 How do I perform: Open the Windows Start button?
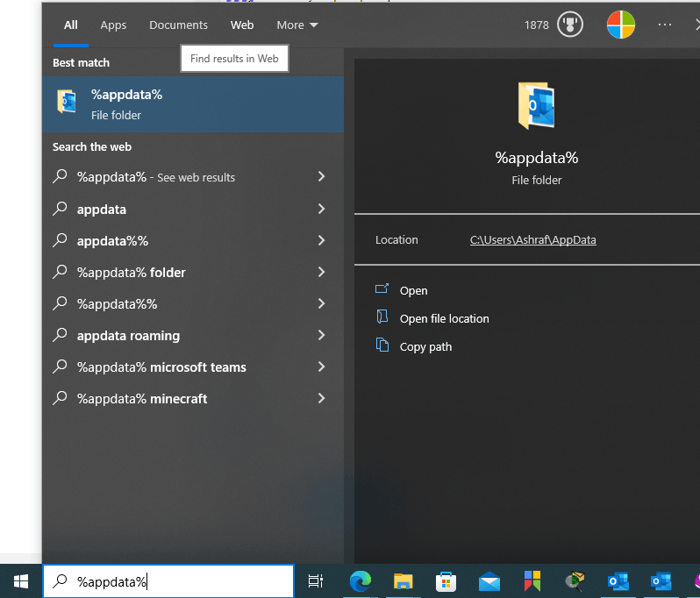pyautogui.click(x=21, y=581)
